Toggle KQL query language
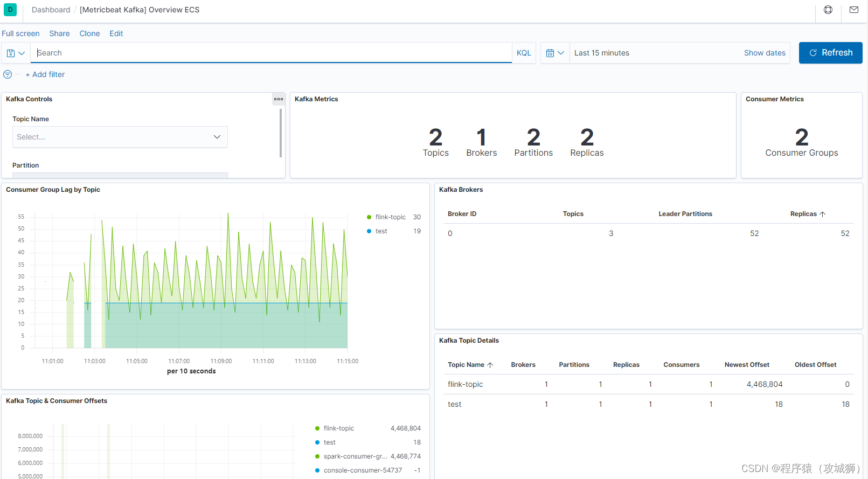The image size is (868, 479). pos(524,53)
